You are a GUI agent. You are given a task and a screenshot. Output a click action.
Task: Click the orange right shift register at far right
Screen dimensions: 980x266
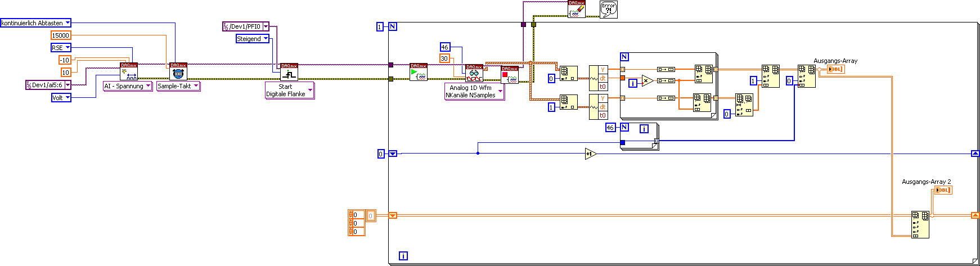975,215
